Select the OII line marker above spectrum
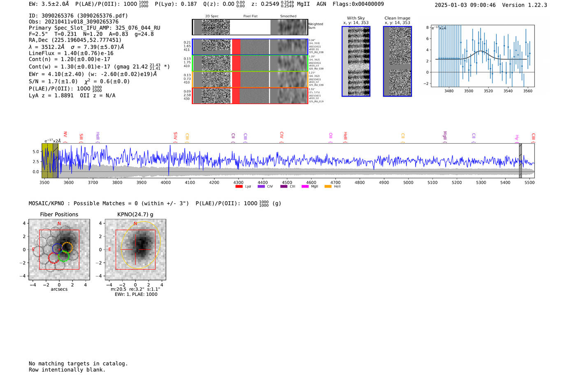This screenshot has width=576, height=392. coord(330,138)
